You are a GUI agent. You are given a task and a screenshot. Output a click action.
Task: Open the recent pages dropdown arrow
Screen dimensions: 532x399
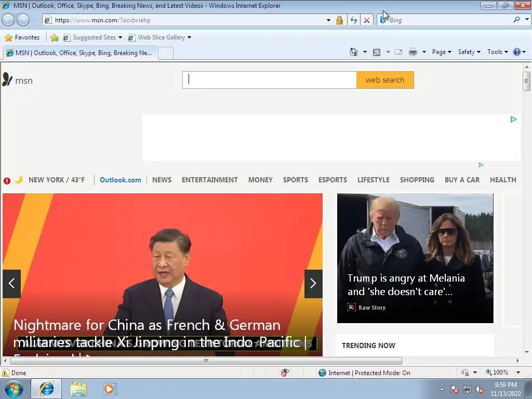pyautogui.click(x=35, y=20)
